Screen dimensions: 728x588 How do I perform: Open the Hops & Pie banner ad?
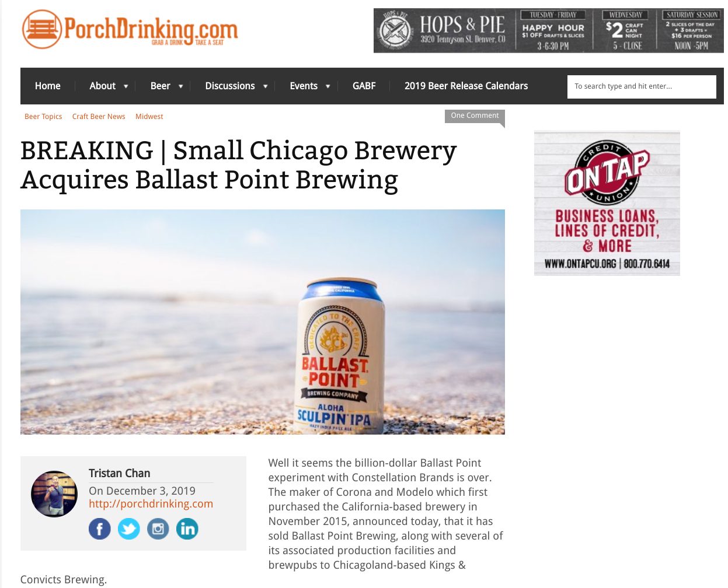click(549, 30)
